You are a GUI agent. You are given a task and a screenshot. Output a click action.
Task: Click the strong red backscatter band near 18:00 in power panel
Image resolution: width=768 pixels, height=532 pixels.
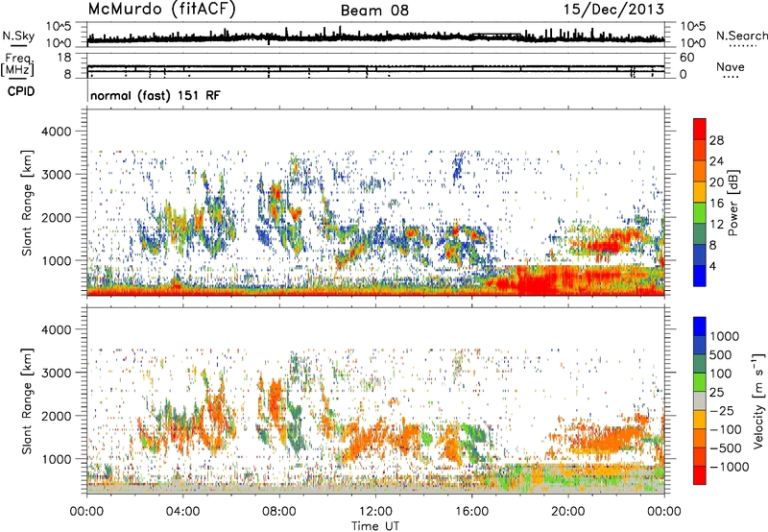tap(537, 280)
